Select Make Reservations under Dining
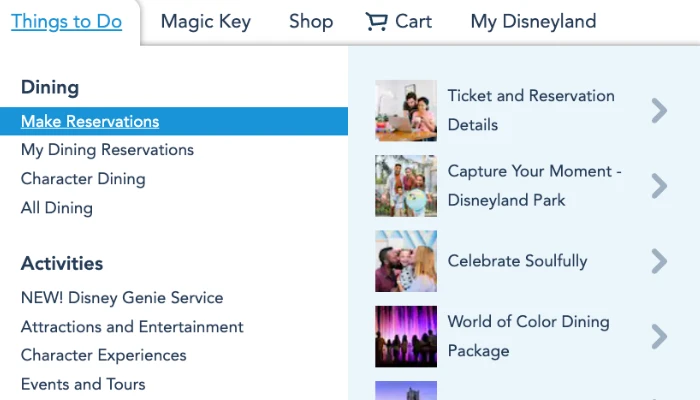Viewport: 700px width, 400px height. pos(90,121)
